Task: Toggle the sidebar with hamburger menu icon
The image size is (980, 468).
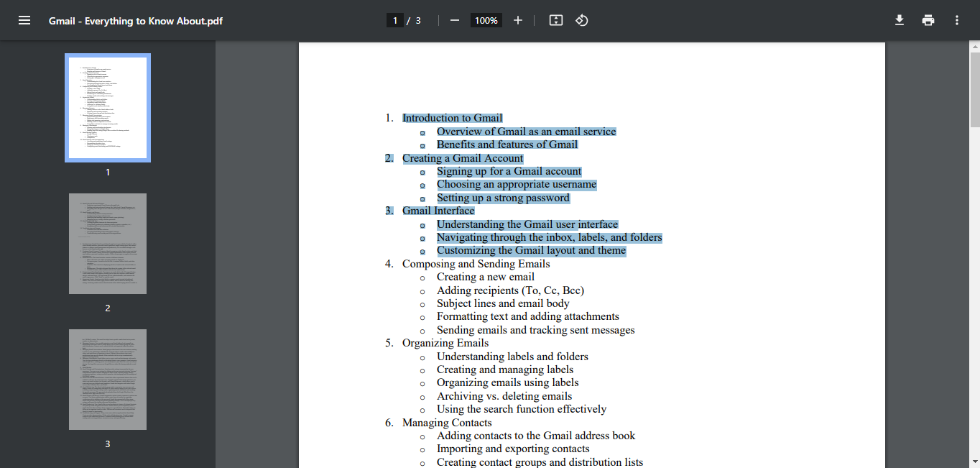Action: (x=24, y=20)
